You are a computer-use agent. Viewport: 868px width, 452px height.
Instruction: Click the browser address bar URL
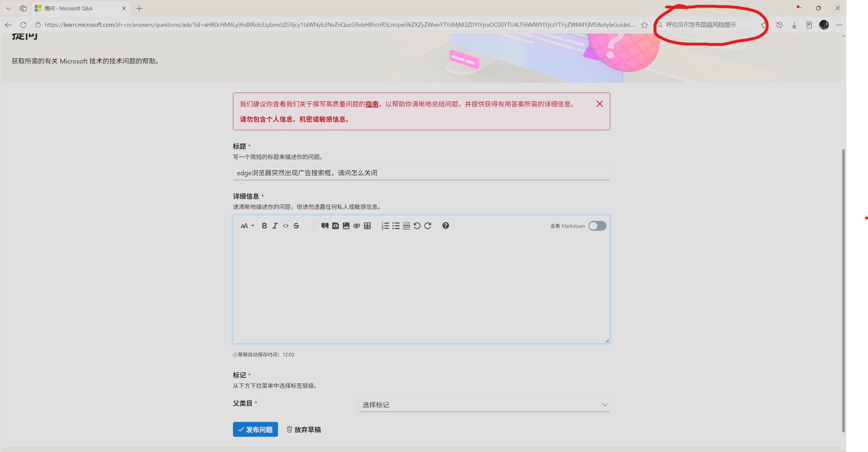pos(340,24)
